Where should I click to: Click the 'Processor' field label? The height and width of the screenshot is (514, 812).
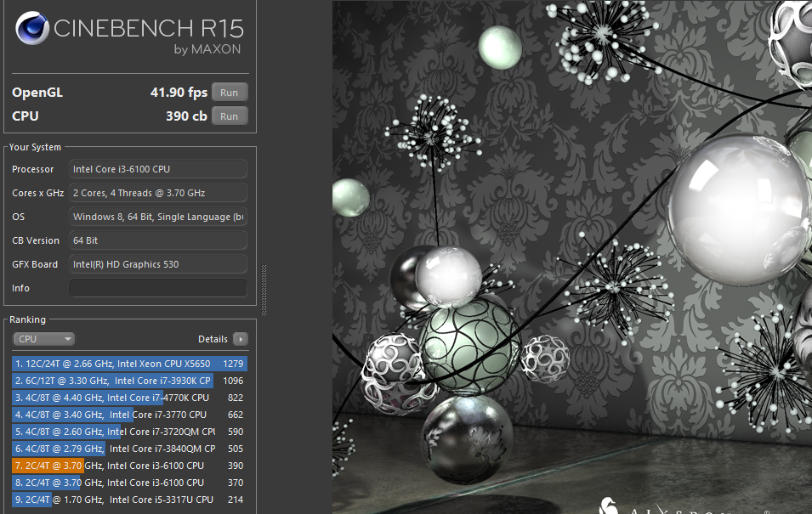32,169
